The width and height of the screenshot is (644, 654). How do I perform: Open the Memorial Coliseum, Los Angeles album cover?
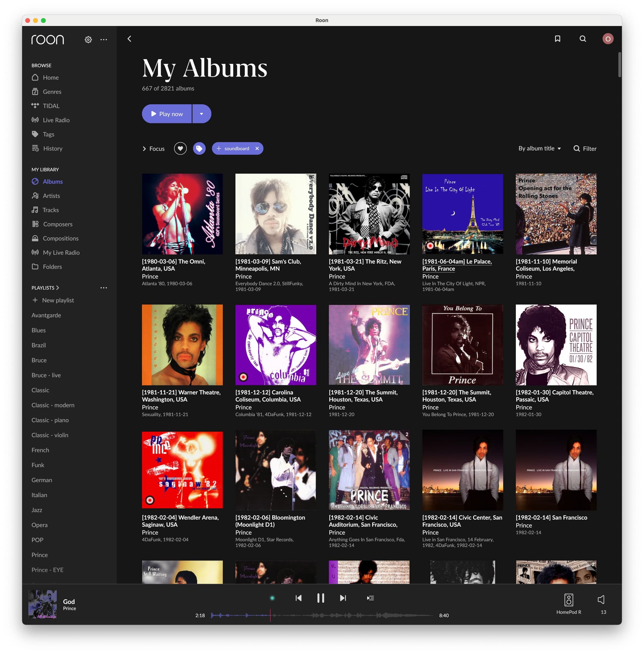tap(556, 214)
